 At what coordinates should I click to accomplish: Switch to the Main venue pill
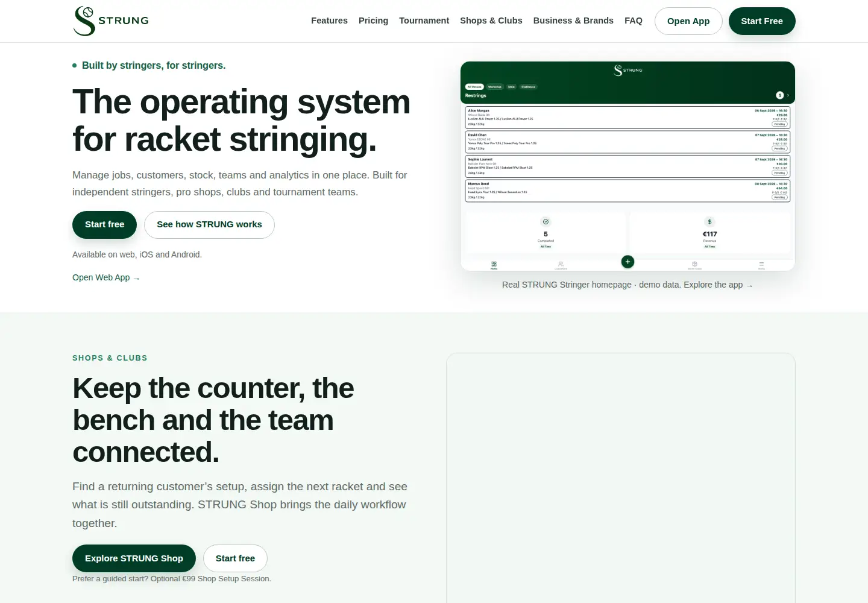(x=511, y=87)
